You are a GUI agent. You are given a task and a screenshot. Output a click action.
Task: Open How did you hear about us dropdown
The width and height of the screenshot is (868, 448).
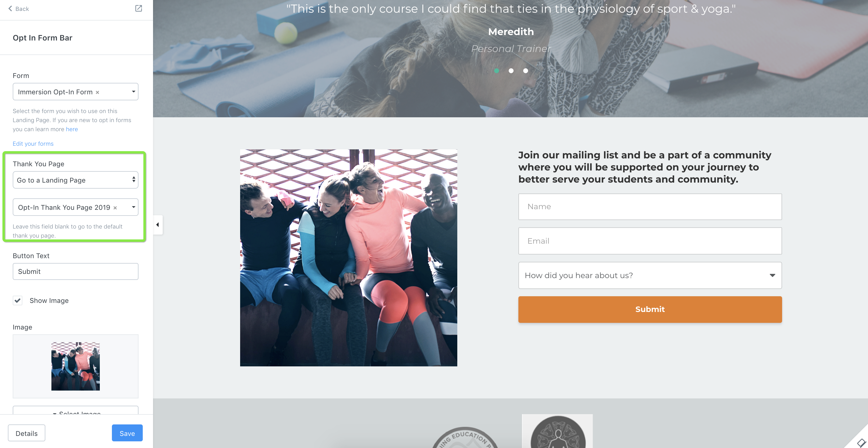click(650, 275)
